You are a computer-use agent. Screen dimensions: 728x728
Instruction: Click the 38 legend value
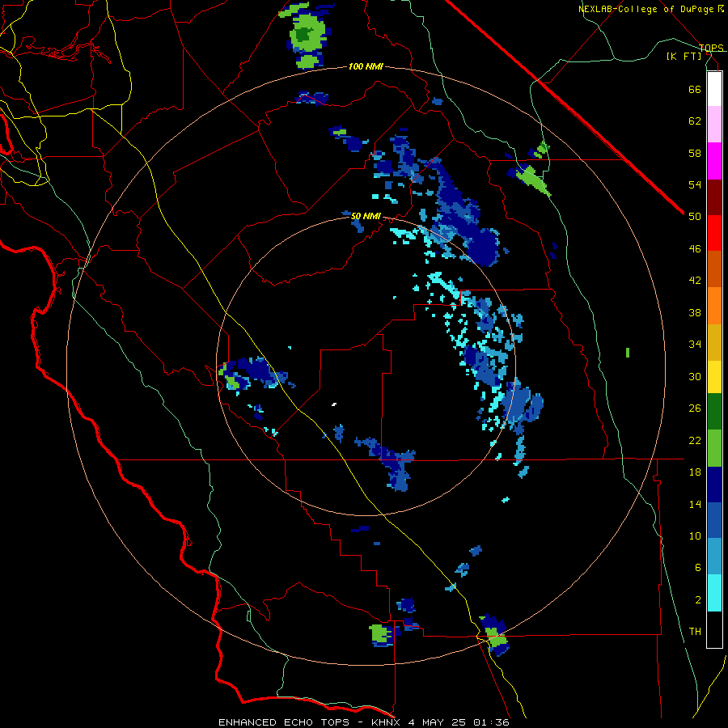(695, 312)
